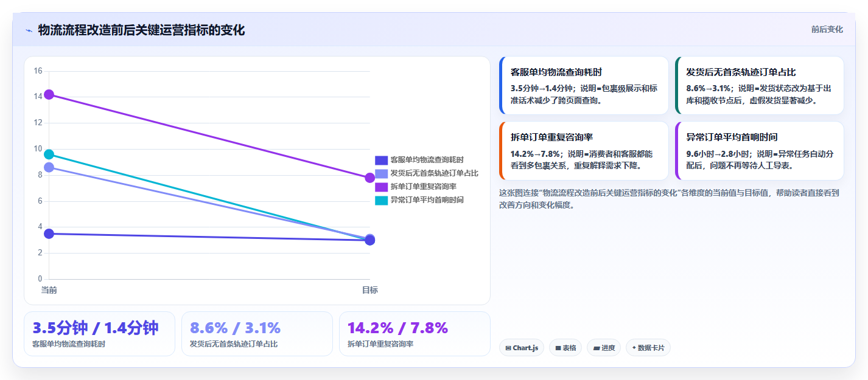Select the indigo data point at 当前 (3.5)
Image resolution: width=868 pixels, height=380 pixels.
coord(49,234)
